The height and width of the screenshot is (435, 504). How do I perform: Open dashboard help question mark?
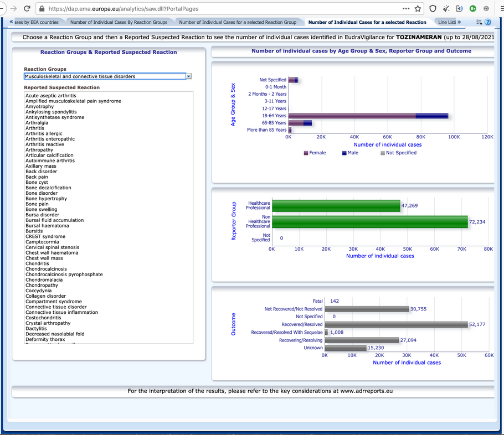pos(487,22)
